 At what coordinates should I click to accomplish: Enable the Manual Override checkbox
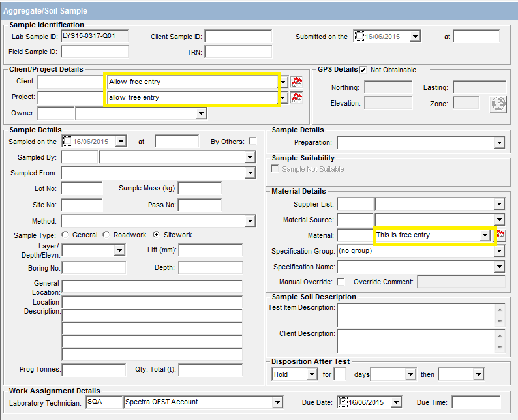340,282
